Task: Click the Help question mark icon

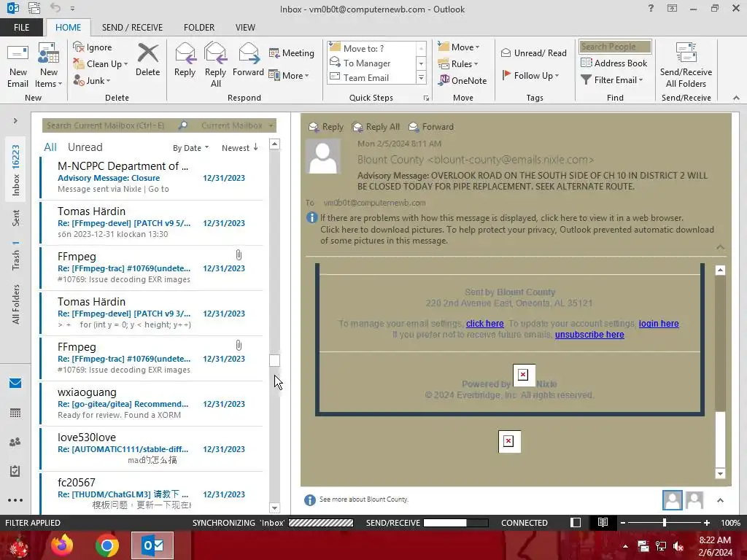Action: [651, 8]
